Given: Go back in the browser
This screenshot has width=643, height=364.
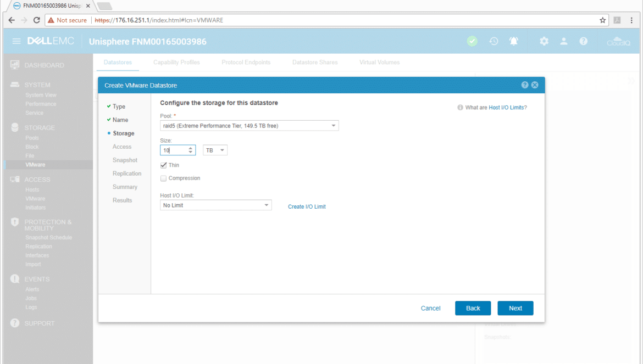Looking at the screenshot, I should pyautogui.click(x=12, y=20).
